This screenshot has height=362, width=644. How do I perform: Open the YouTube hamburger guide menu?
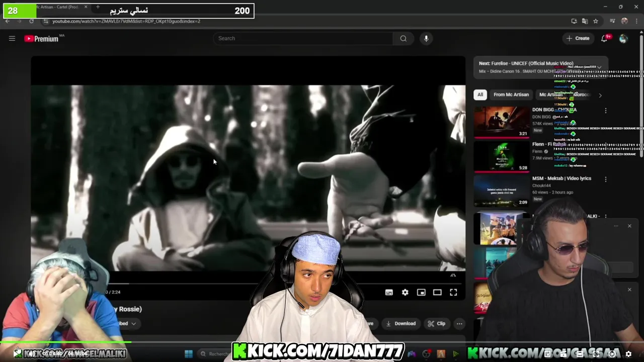coord(12,38)
